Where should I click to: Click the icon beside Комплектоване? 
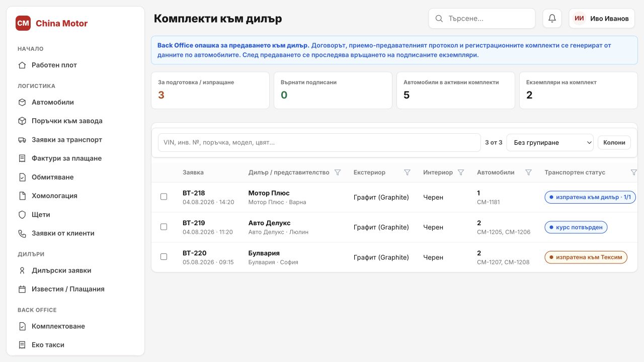(x=22, y=326)
